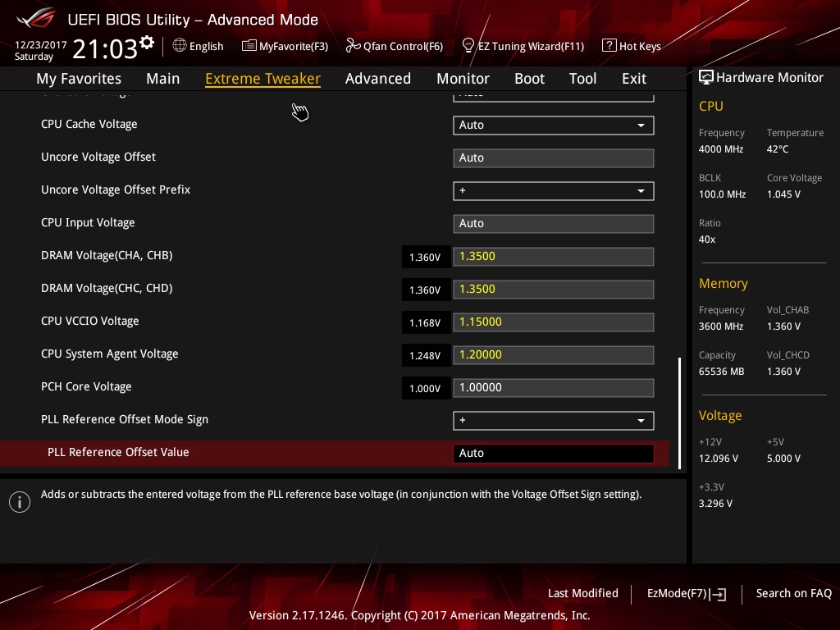Screen dimensions: 840x630
Task: Select the PCH Core Voltage label
Action: 86,386
